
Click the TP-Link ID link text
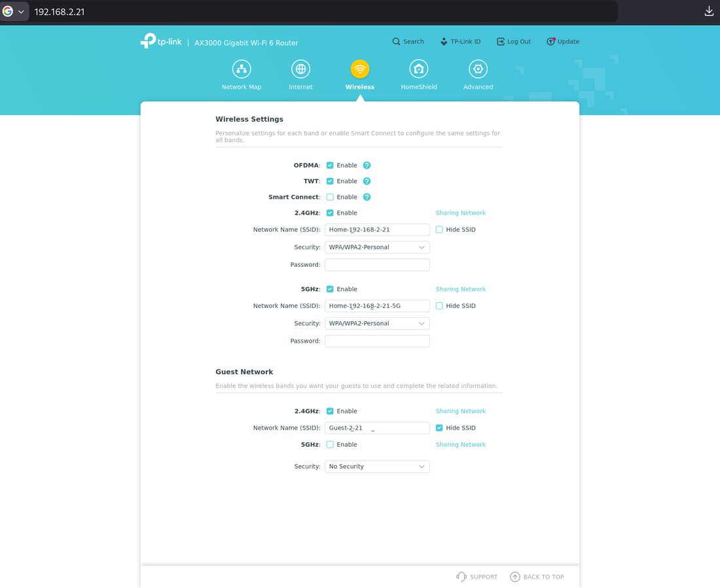[x=465, y=41]
